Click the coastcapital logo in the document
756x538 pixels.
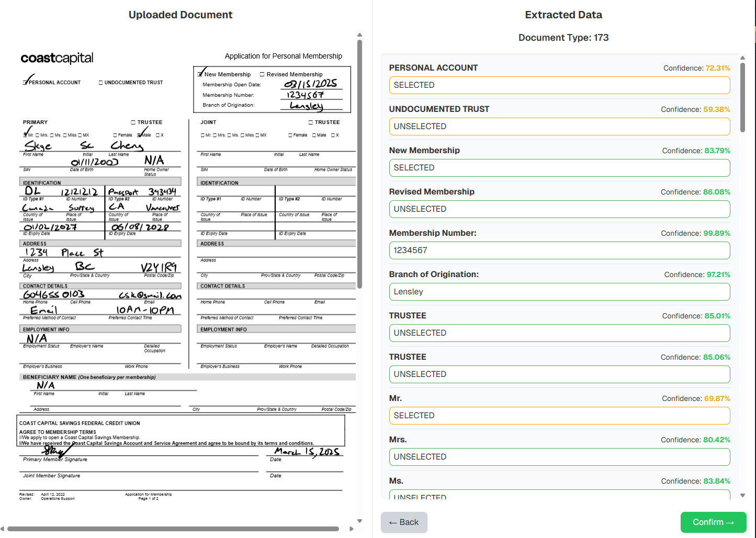point(57,58)
